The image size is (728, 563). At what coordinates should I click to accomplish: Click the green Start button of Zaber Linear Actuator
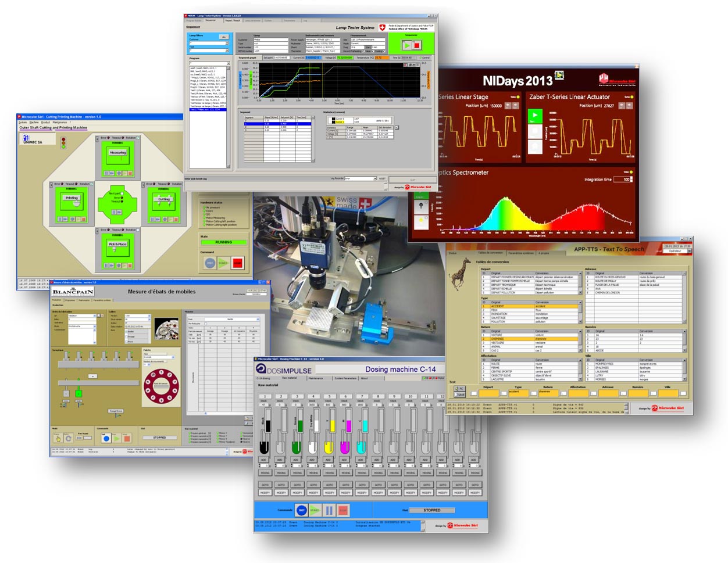535,117
